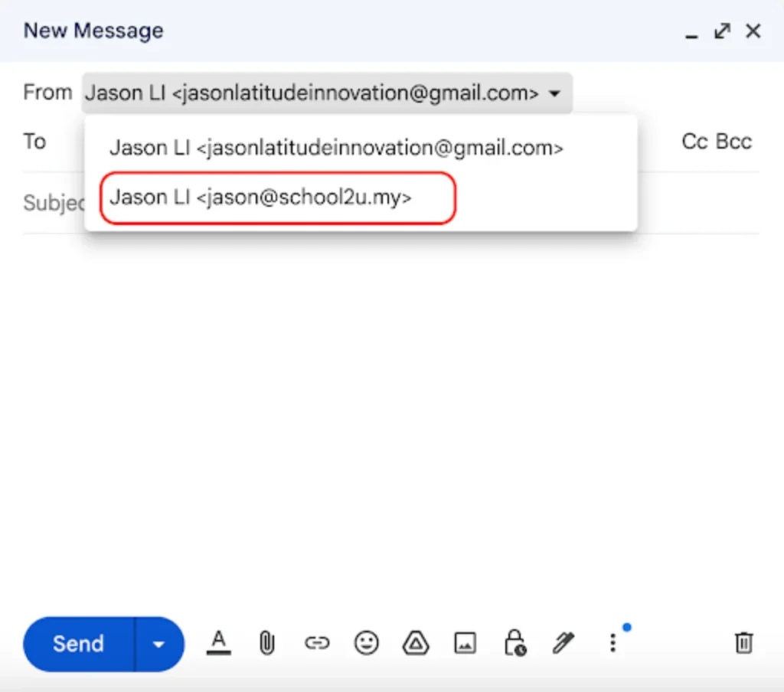Discard draft with the trash icon
Screen dimensions: 784x692
click(743, 643)
